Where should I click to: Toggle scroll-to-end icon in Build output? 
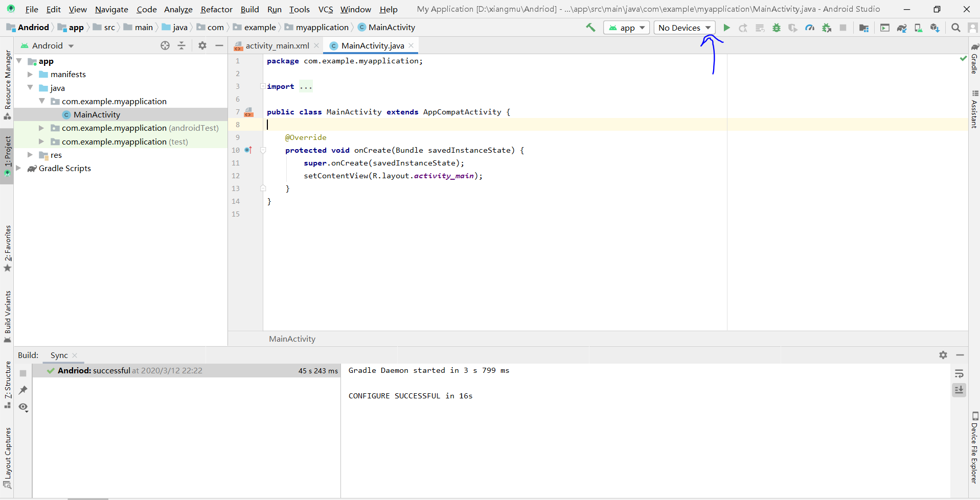(959, 390)
